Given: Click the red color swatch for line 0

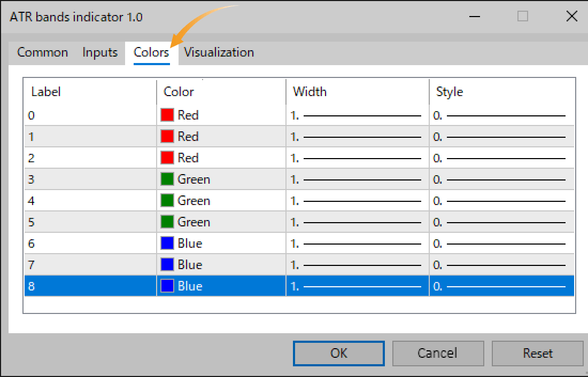Looking at the screenshot, I should (x=168, y=115).
